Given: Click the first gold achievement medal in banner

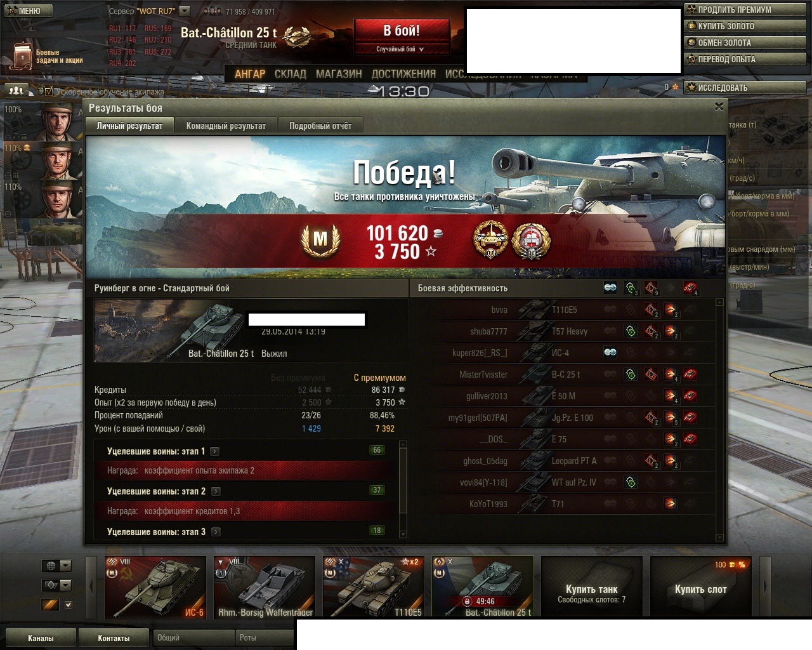Looking at the screenshot, I should 491,240.
